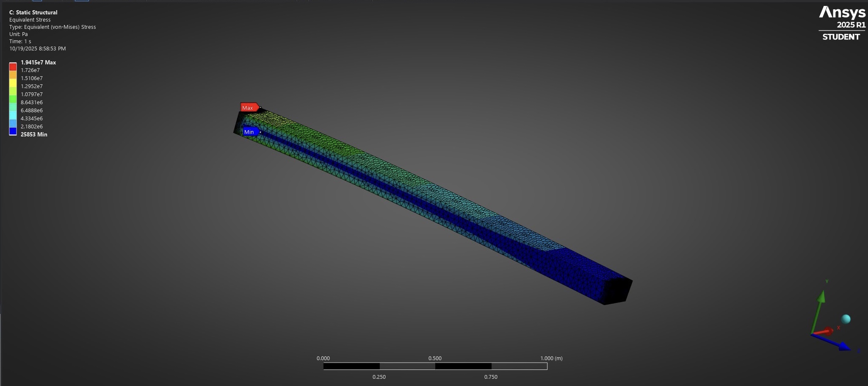Click the 'Unit: Pa' text
868x386 pixels.
click(x=19, y=34)
